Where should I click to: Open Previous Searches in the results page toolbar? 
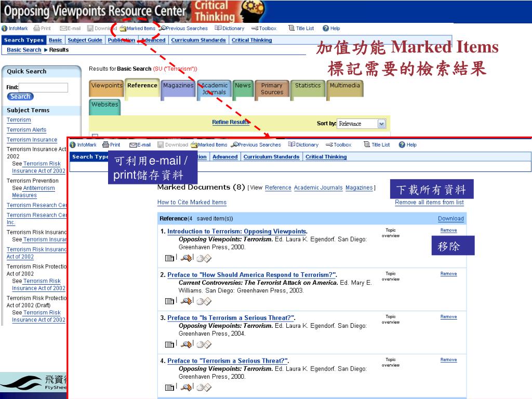tap(183, 29)
